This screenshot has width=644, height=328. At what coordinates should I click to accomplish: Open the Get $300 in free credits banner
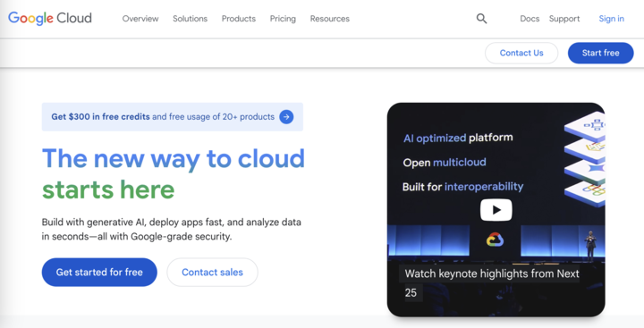tap(173, 117)
